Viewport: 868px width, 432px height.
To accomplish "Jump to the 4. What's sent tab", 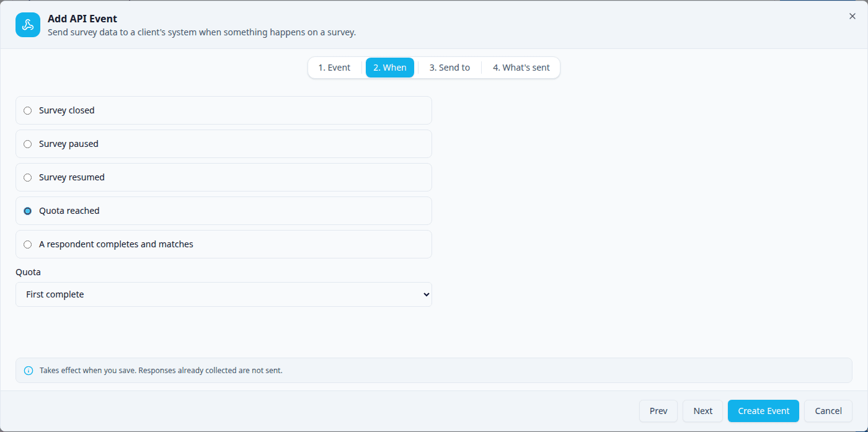I will [x=521, y=68].
